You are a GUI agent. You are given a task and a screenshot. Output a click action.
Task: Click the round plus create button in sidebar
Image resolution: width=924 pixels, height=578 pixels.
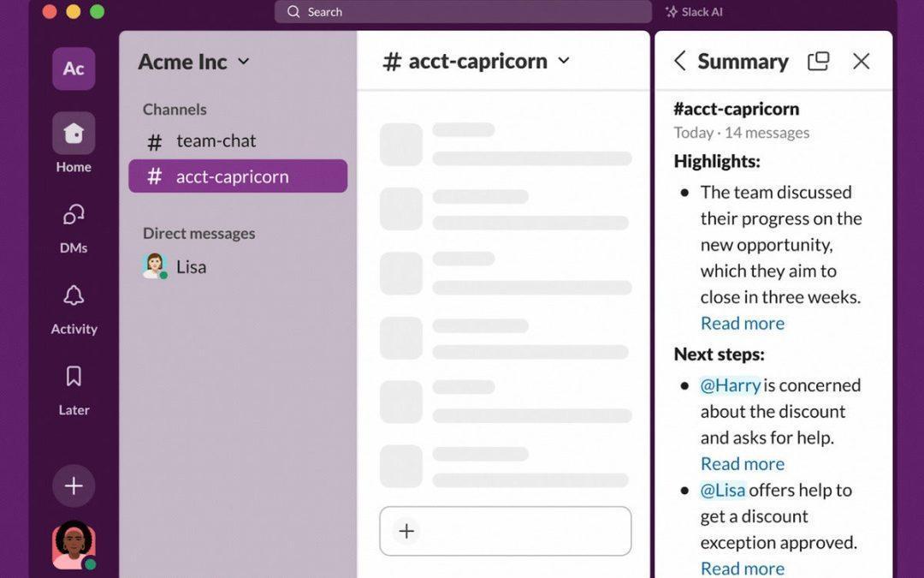click(74, 486)
